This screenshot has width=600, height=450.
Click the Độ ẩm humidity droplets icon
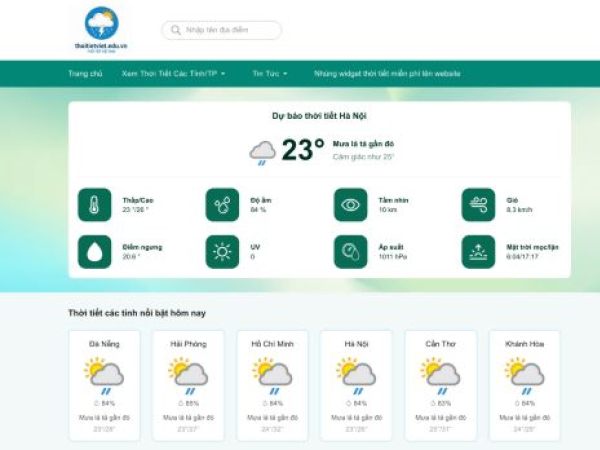pos(222,205)
